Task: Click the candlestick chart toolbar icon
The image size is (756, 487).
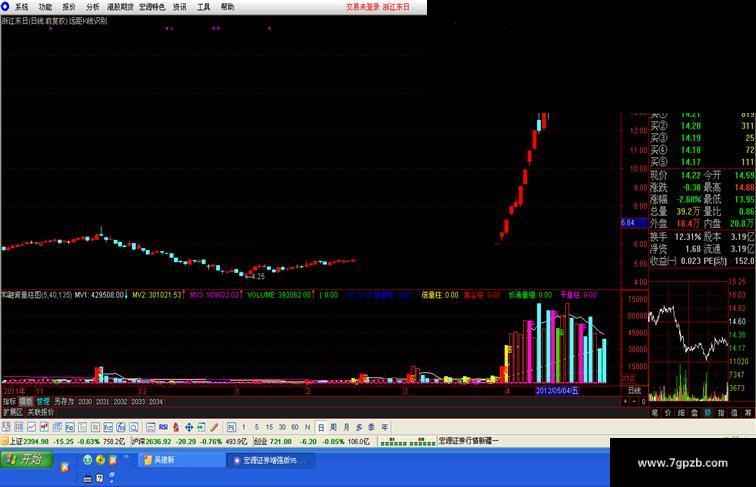Action: [44, 427]
